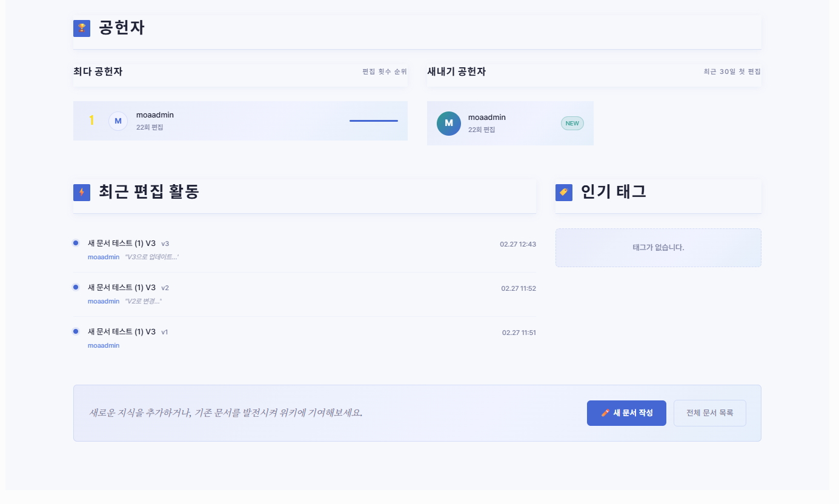839x504 pixels.
Task: Click the blue edit-count progress bar
Action: (x=373, y=121)
